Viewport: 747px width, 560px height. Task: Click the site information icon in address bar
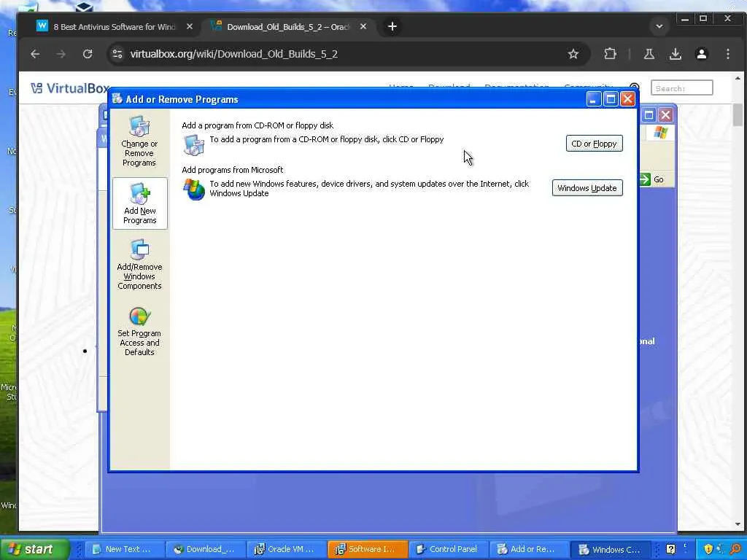117,54
